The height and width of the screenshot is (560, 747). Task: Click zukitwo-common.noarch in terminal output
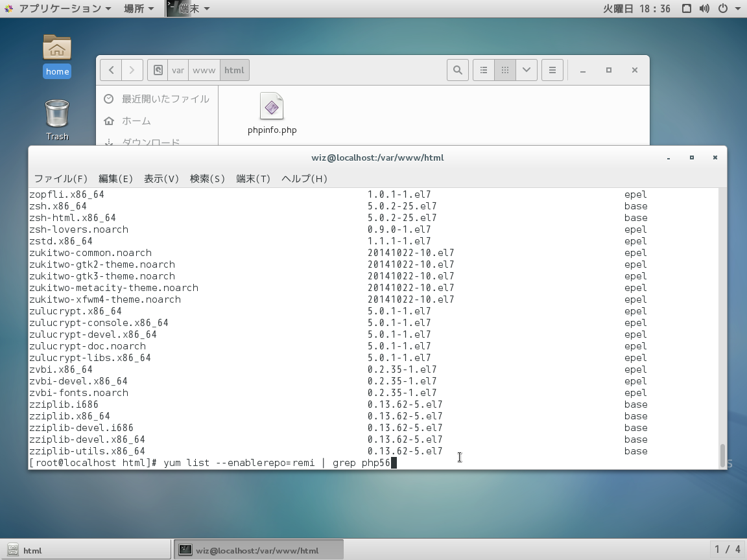point(91,253)
